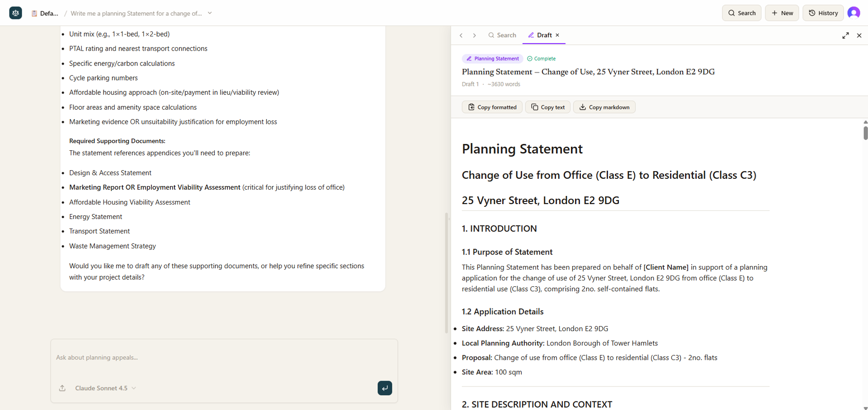Switch to the Search tab
Screen dimensions: 868x410
tap(502, 35)
